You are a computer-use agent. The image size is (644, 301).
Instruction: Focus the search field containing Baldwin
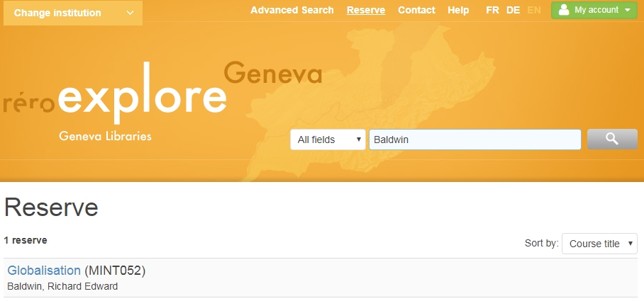coord(474,140)
